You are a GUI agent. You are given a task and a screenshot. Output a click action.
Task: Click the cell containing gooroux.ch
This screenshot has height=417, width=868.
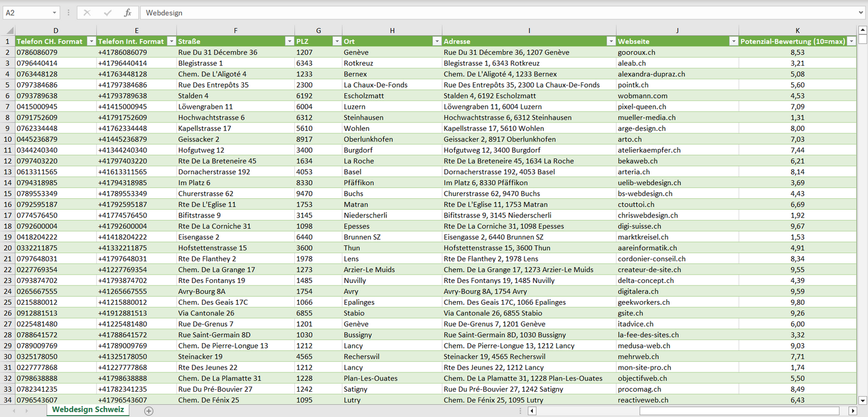pyautogui.click(x=636, y=52)
